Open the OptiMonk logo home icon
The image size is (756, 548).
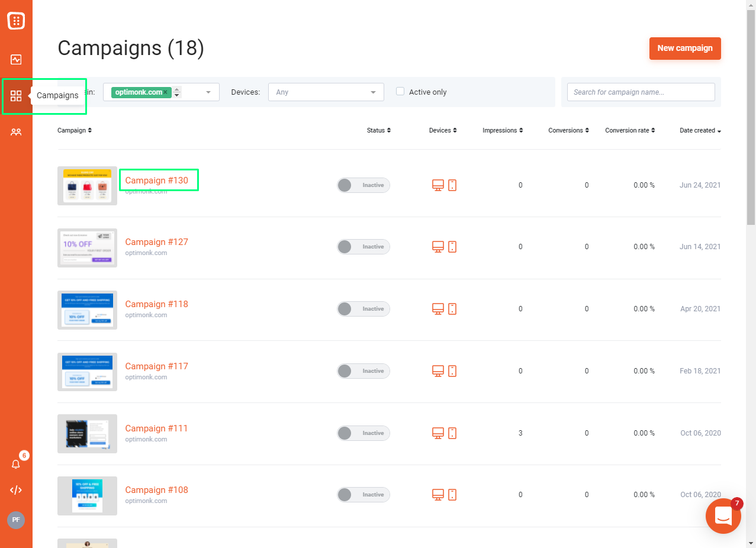click(16, 21)
